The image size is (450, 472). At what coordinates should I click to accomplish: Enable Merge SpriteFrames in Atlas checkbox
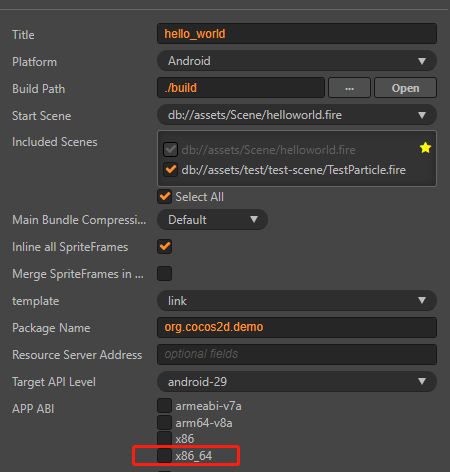pos(165,274)
